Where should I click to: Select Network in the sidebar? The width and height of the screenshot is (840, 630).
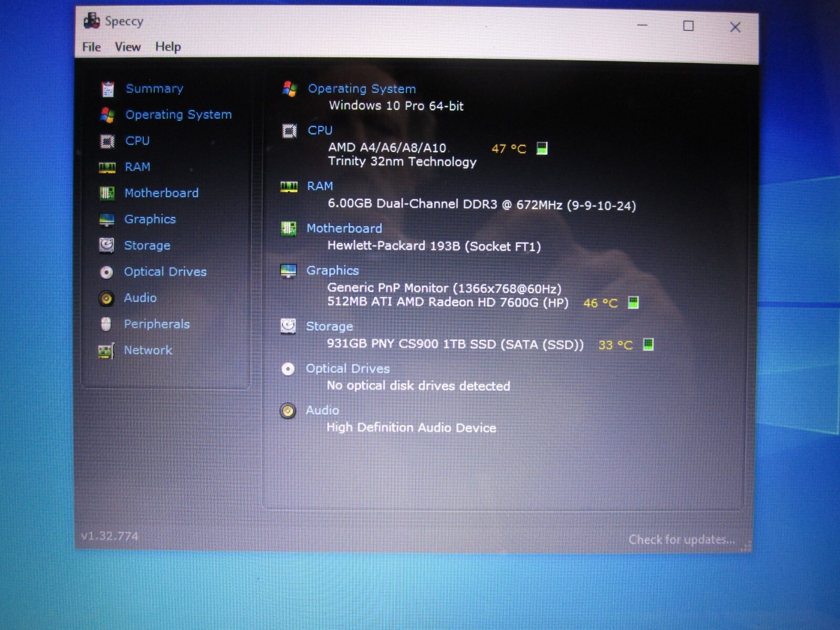point(148,350)
